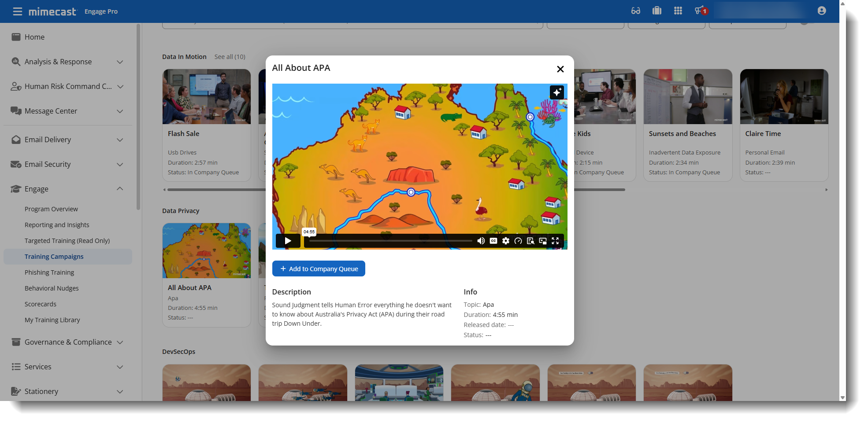Viewport: 868px width, 423px height.
Task: Open the briefcase icon in header
Action: pos(657,11)
